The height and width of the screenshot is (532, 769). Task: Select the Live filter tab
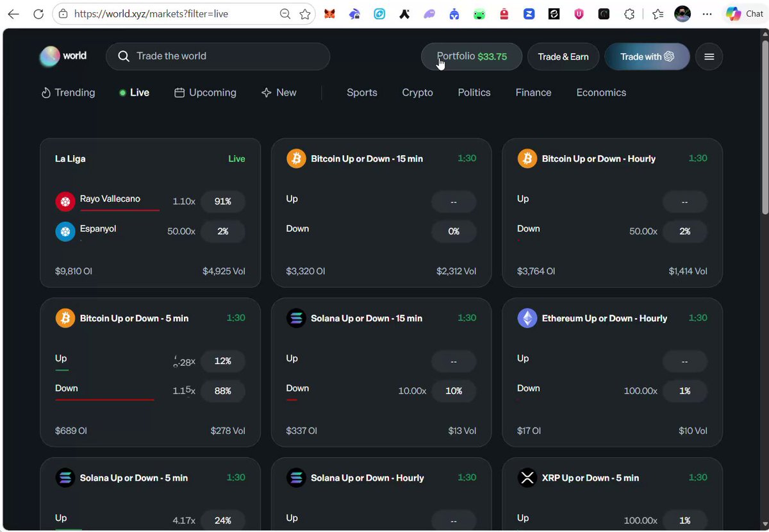pos(134,92)
